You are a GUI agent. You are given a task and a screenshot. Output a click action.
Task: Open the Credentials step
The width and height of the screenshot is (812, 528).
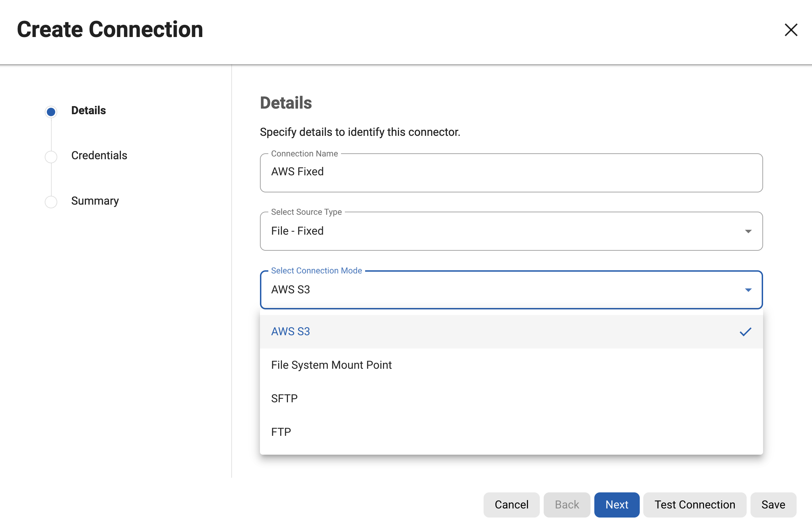[99, 155]
